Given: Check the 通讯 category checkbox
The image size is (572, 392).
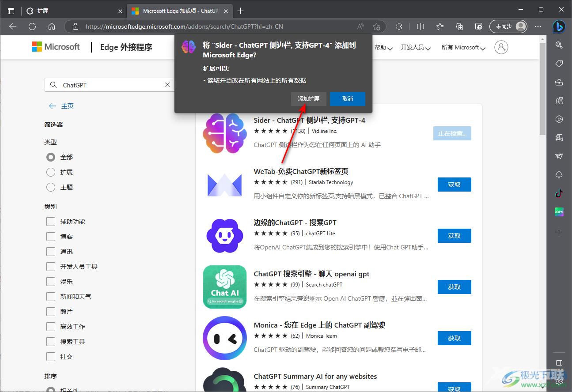Looking at the screenshot, I should pyautogui.click(x=51, y=252).
